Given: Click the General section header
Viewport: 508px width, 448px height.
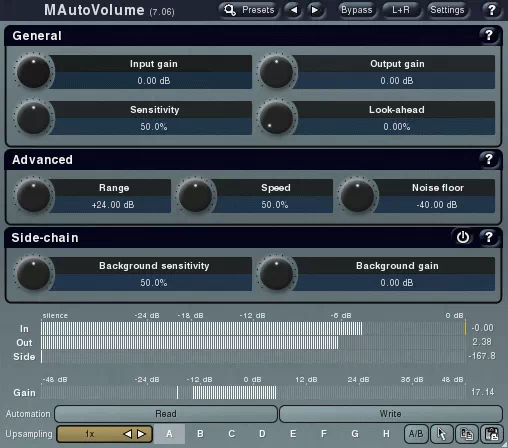Looking at the screenshot, I should point(253,35).
